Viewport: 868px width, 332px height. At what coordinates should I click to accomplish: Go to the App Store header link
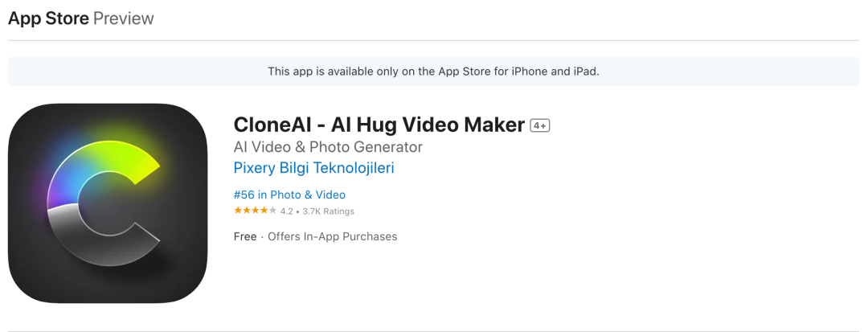[x=48, y=18]
